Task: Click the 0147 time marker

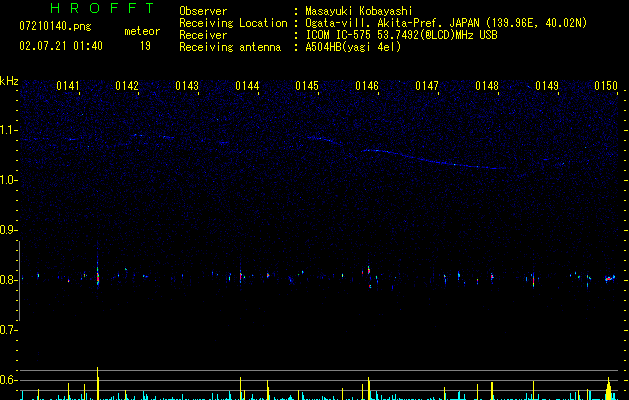Action: (427, 86)
